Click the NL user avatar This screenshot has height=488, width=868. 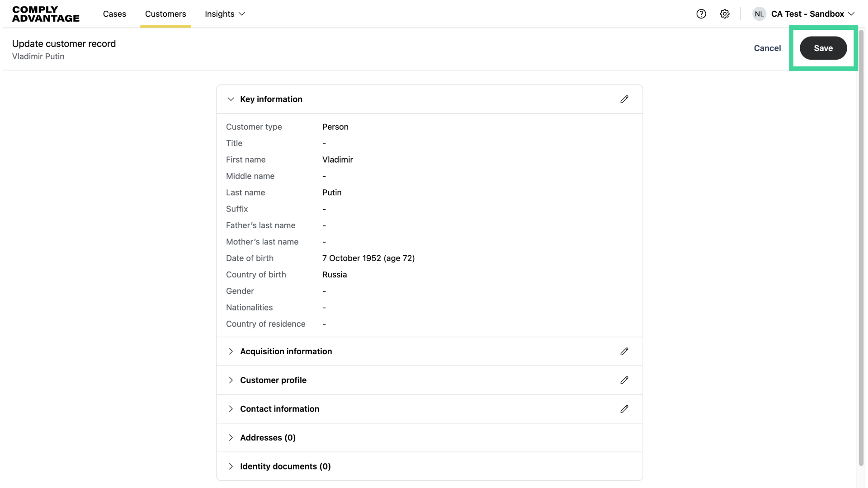pos(759,14)
